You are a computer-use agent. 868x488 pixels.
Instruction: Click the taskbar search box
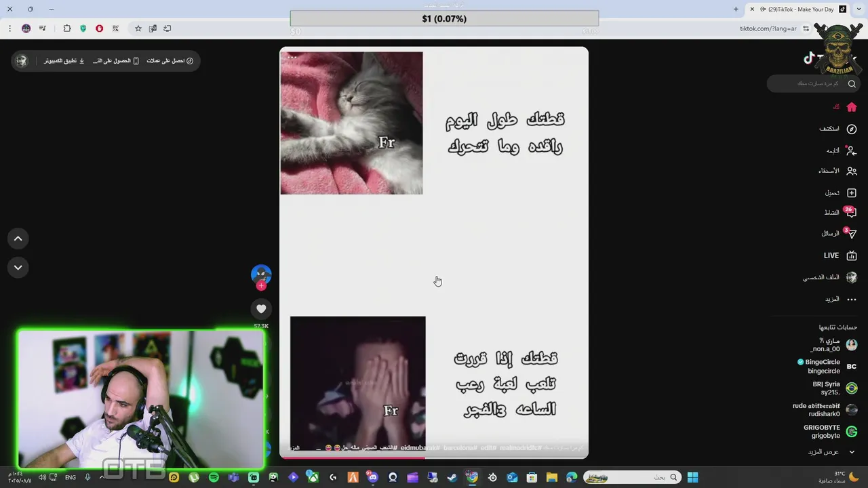(631, 478)
